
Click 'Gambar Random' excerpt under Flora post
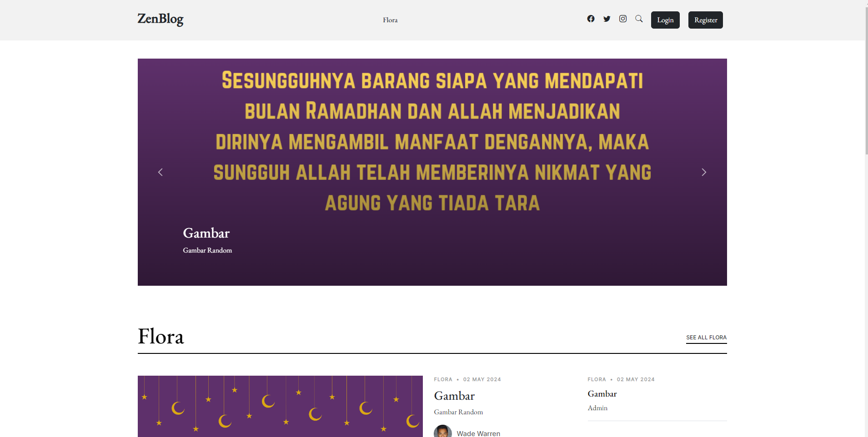point(458,412)
